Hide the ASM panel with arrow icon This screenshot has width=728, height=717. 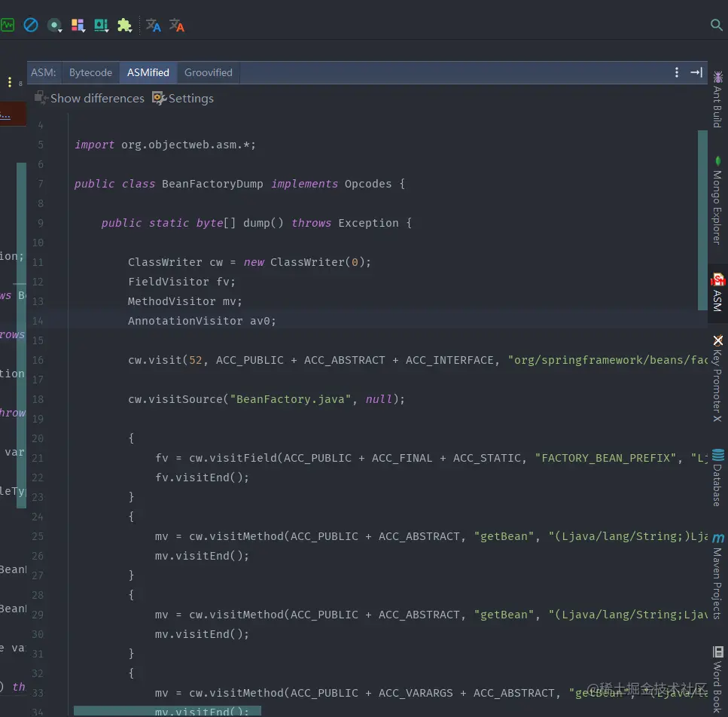(696, 72)
